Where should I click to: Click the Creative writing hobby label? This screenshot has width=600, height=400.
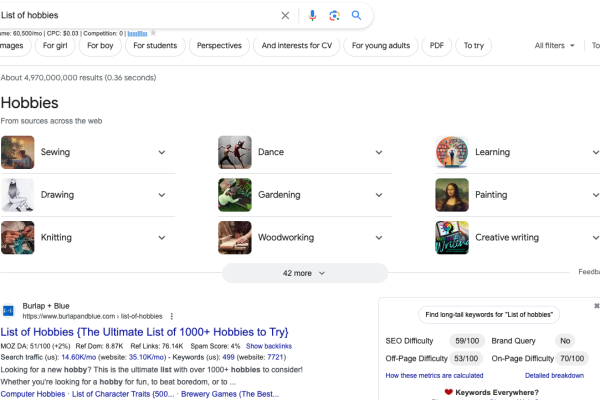pos(507,237)
